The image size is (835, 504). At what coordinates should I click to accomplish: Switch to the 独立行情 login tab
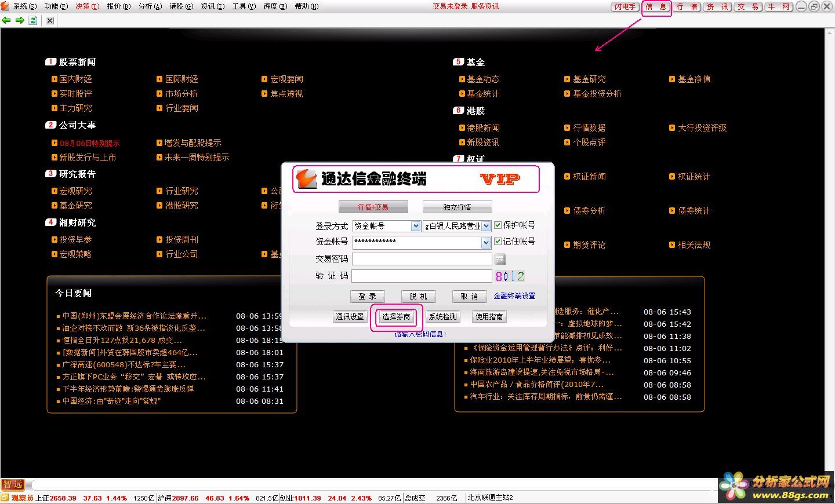point(457,207)
